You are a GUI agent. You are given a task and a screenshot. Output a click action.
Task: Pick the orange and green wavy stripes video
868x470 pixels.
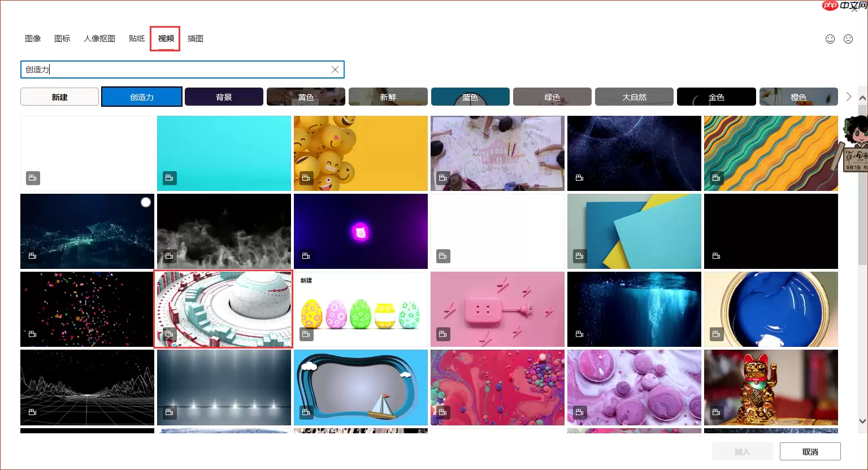[x=771, y=153]
